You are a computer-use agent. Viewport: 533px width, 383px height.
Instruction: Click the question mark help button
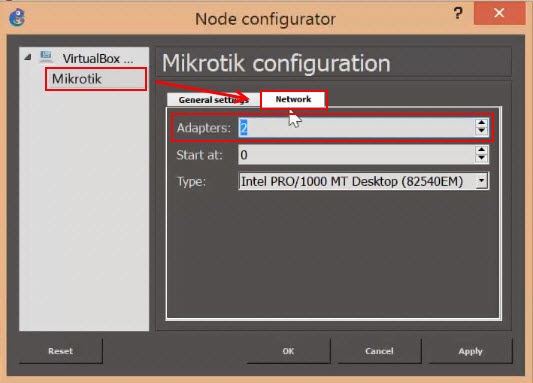click(458, 14)
